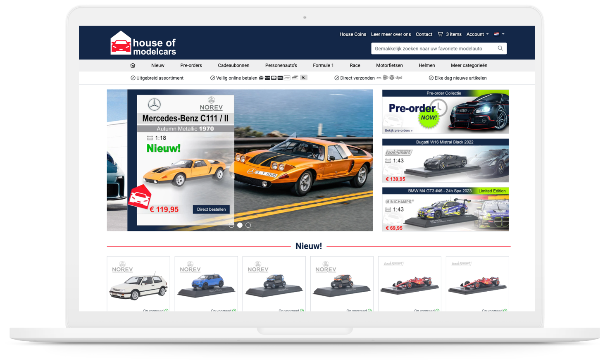
Task: Click the iDEAL payment icon
Action: pos(260,77)
